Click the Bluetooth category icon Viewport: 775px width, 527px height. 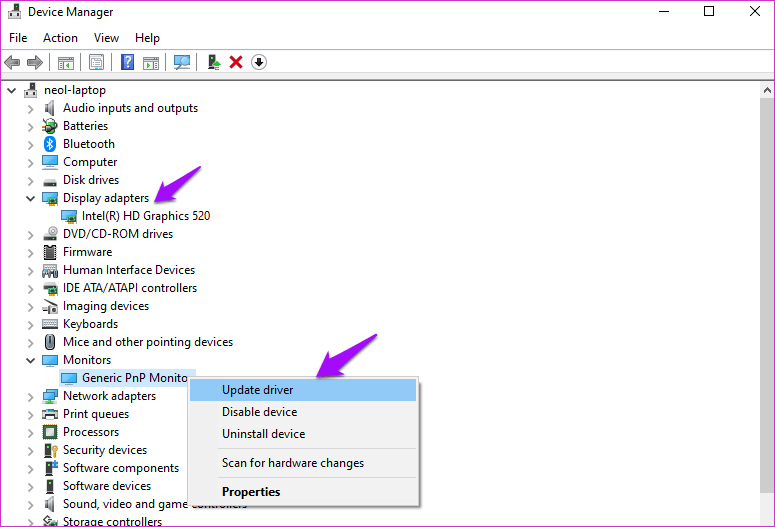tap(49, 144)
